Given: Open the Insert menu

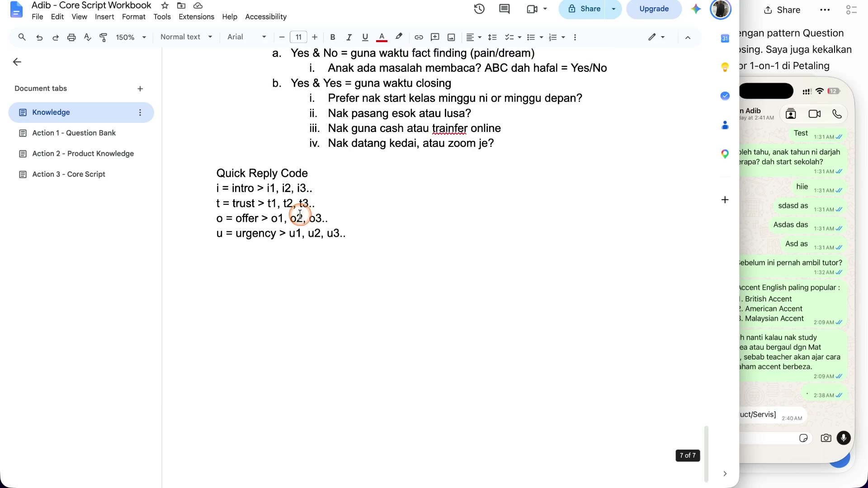Looking at the screenshot, I should coord(104,17).
